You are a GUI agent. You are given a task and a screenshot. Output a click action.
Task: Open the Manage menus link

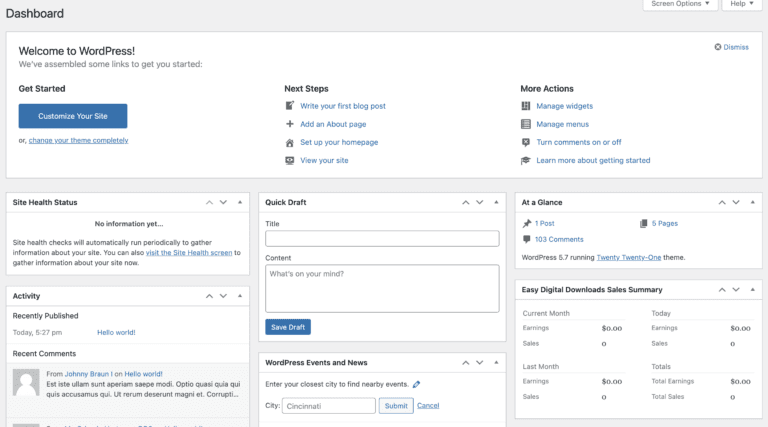point(562,124)
